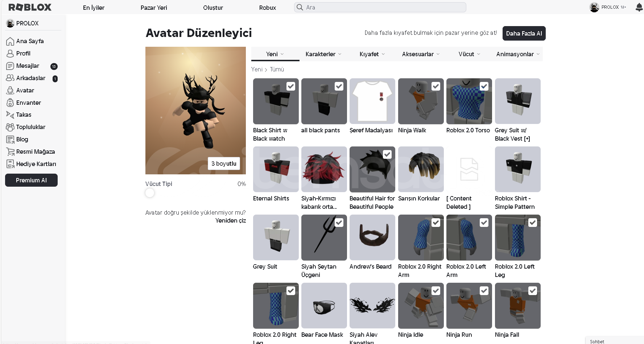Open the notifications bell icon

click(x=639, y=7)
